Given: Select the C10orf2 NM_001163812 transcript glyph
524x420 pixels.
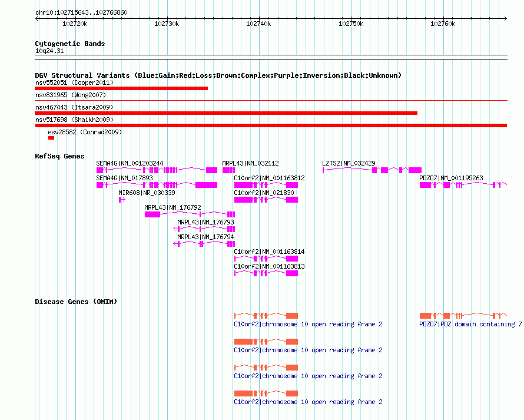Looking at the screenshot, I should click(266, 185).
